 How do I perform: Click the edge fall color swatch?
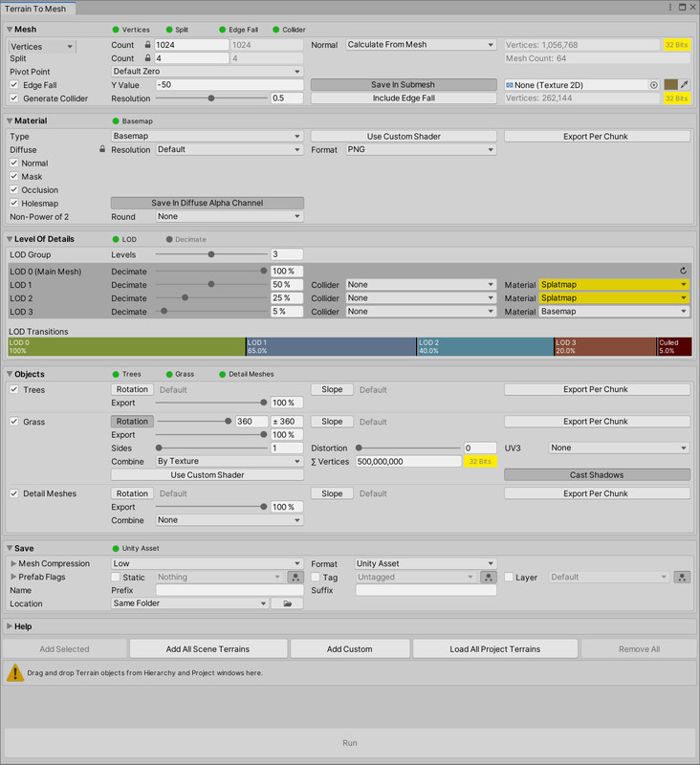[x=671, y=85]
